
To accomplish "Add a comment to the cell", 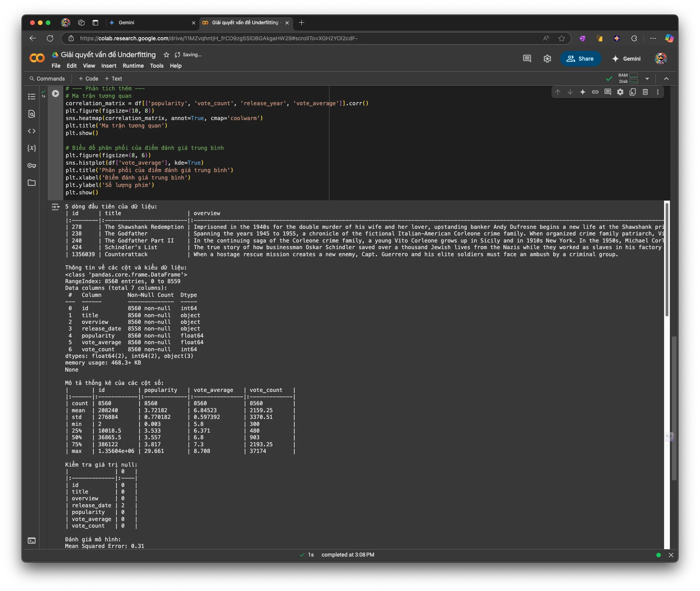I will click(608, 92).
